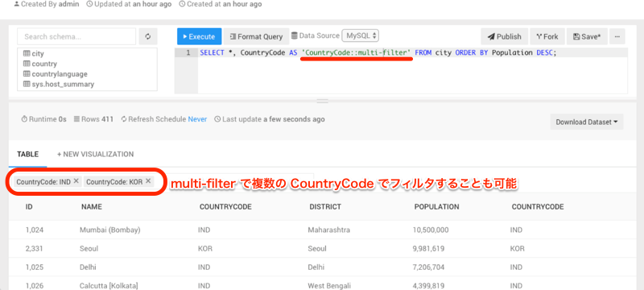Click the Calcutta [Kolkata] cell
Viewport: 644px width, 290px height.
point(109,285)
